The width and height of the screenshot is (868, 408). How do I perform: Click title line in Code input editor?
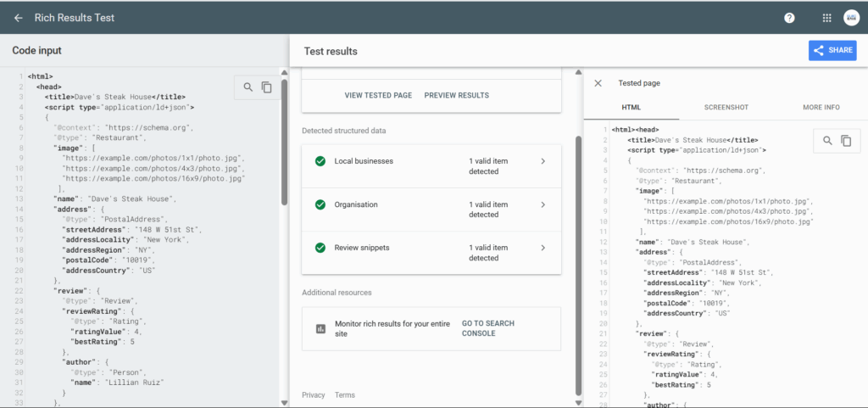(x=115, y=97)
